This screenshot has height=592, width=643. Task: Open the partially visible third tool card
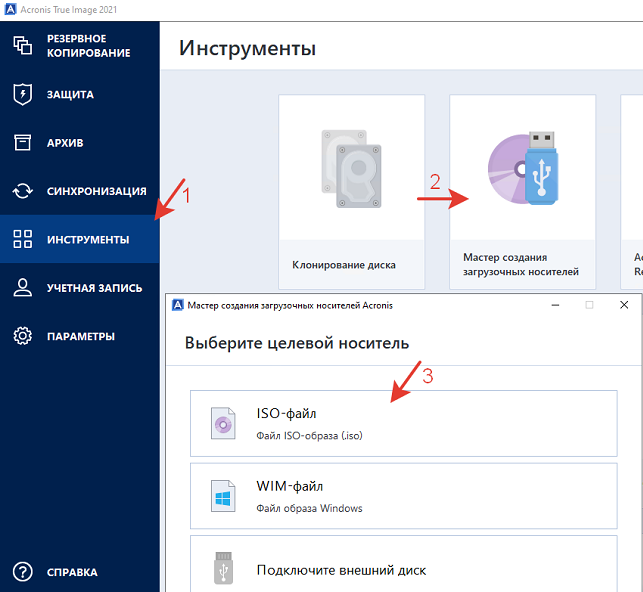[x=632, y=192]
